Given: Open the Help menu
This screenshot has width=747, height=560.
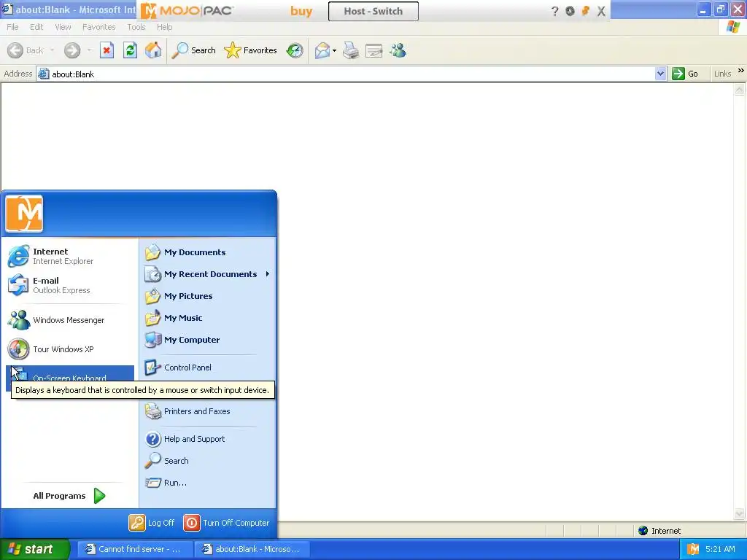Looking at the screenshot, I should [x=164, y=27].
